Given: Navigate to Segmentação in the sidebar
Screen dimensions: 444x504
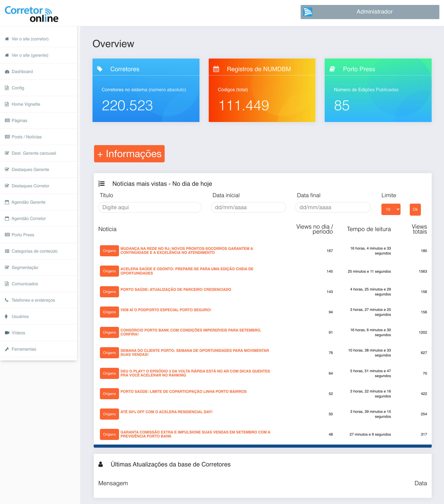Looking at the screenshot, I should [39, 268].
